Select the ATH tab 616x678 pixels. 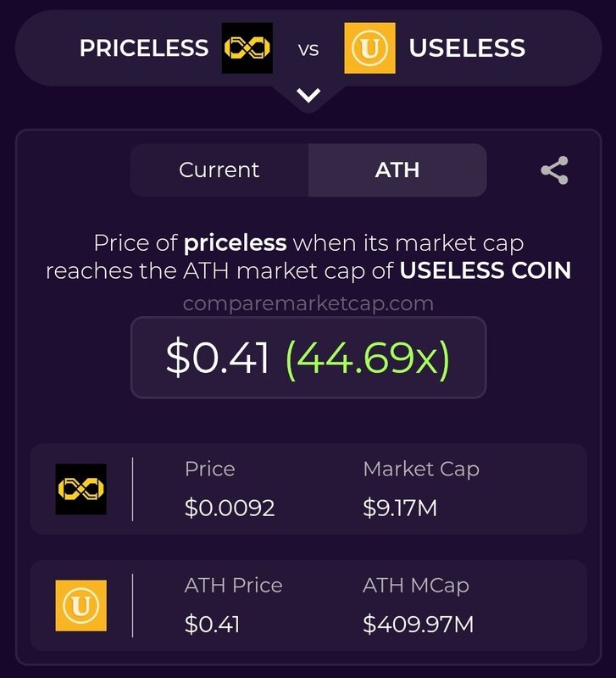397,170
